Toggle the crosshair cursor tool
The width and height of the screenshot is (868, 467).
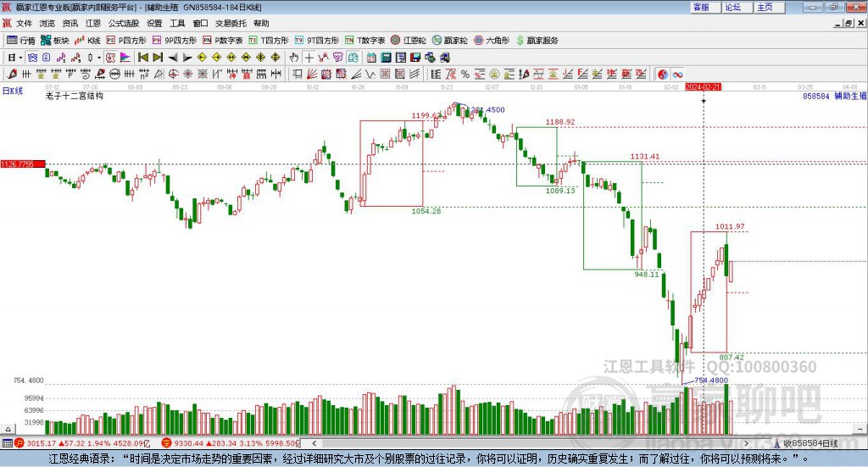[309, 58]
